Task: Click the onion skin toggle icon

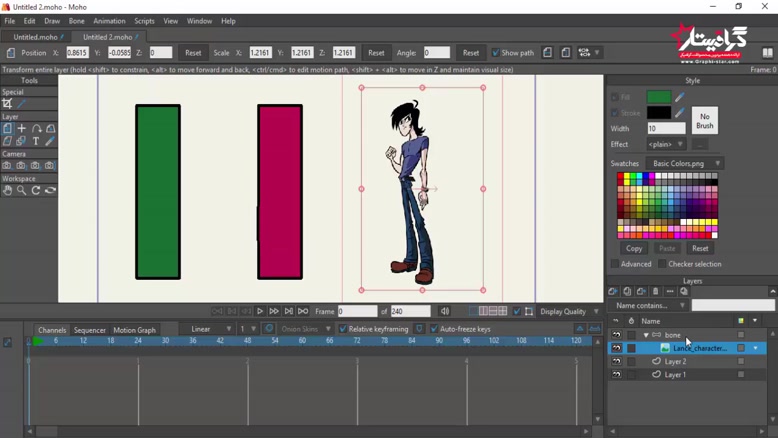Action: 269,329
